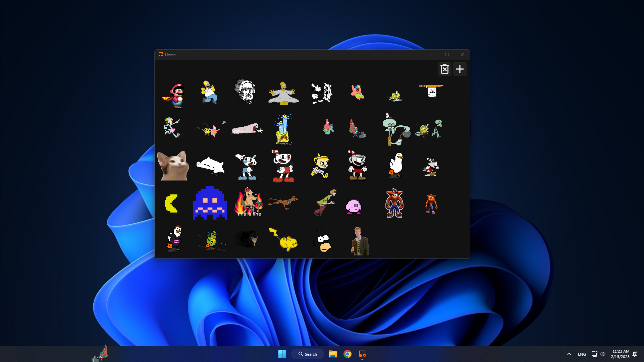Image resolution: width=644 pixels, height=362 pixels.
Task: Select the pink Kirby
Action: point(353,207)
